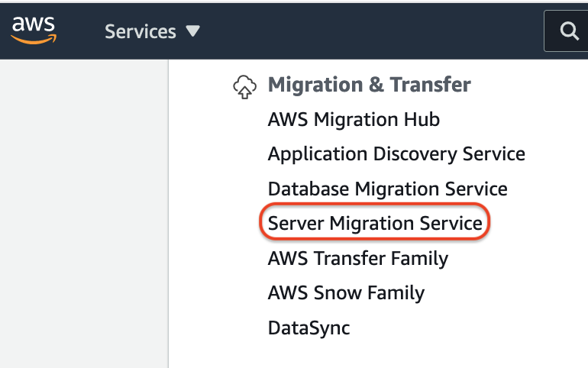Click the gray left sidebar panel
This screenshot has height=368, width=588.
tap(83, 214)
